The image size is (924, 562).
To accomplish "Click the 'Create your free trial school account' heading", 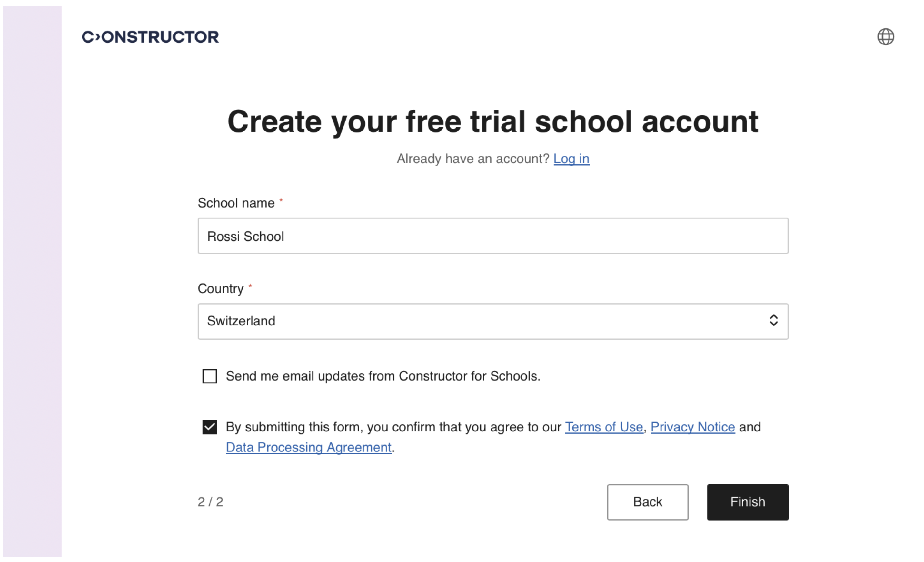I will pos(492,122).
